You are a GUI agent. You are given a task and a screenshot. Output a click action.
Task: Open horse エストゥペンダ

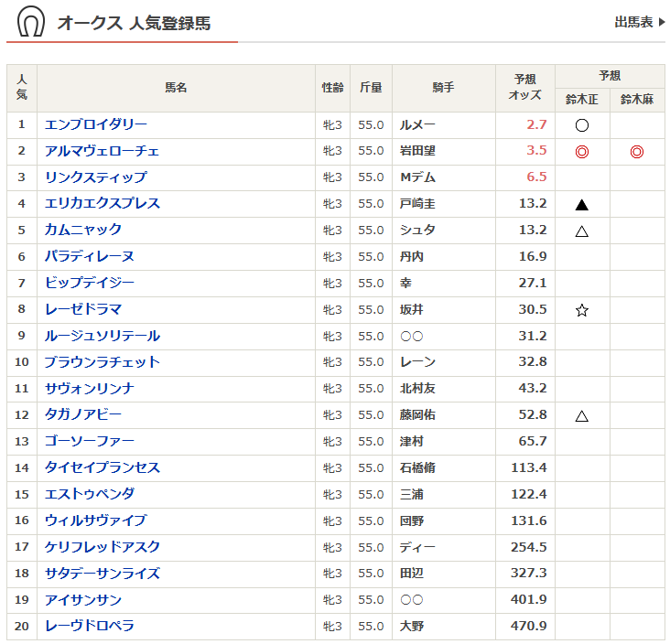point(90,495)
